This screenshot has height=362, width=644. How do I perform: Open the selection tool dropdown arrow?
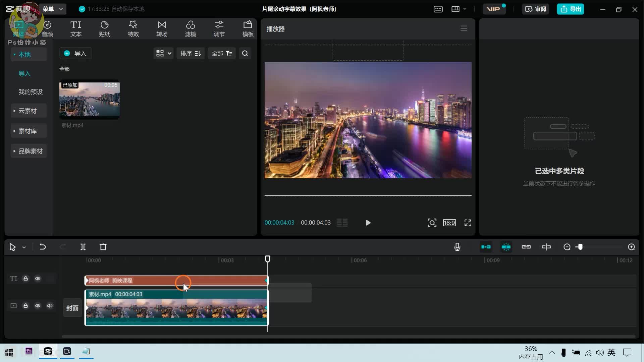(24, 247)
